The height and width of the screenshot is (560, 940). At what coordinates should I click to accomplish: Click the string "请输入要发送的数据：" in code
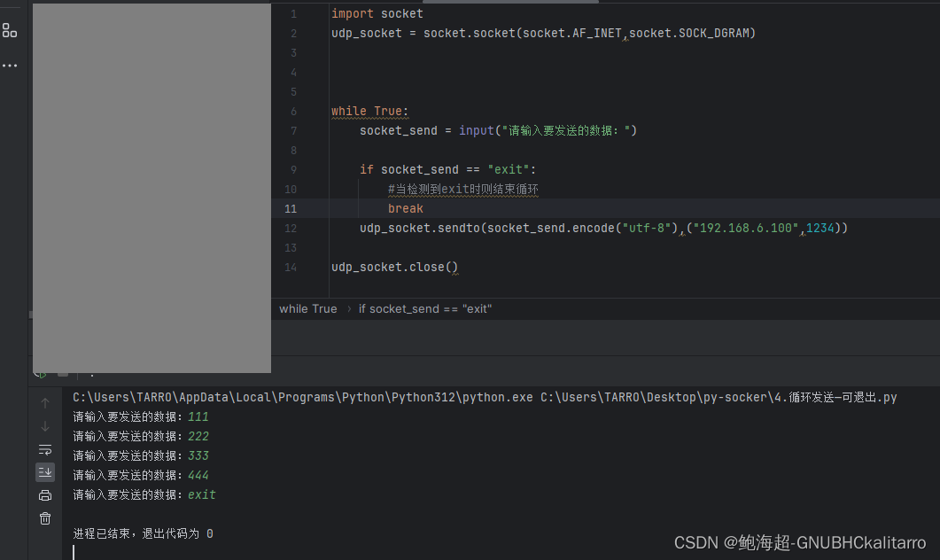click(x=566, y=131)
